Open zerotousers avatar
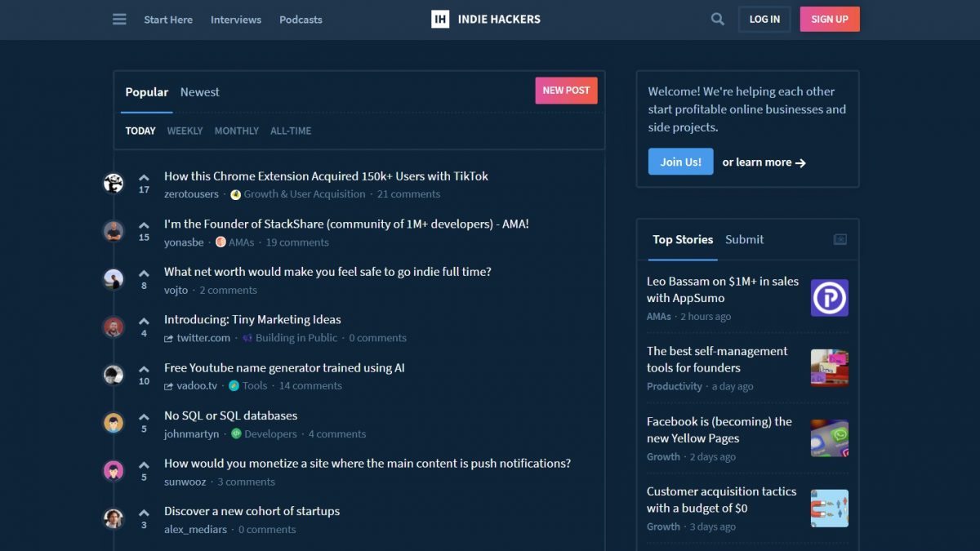This screenshot has width=980, height=551. (x=114, y=184)
